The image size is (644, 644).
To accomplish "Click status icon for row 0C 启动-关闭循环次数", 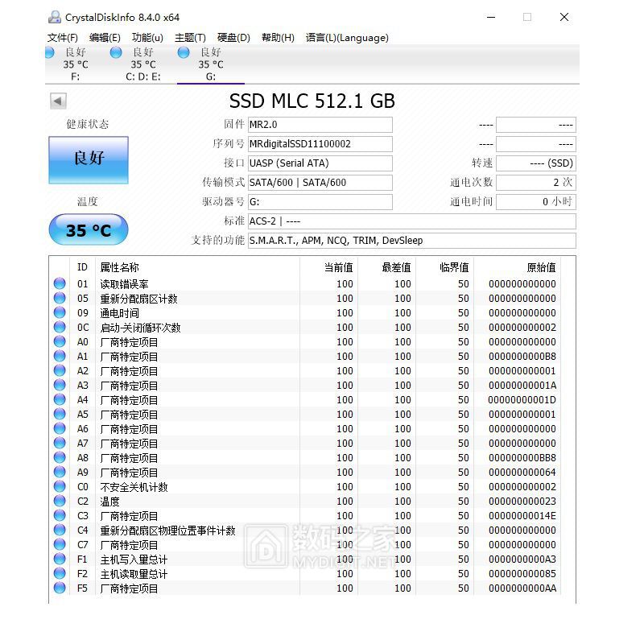I will click(60, 327).
